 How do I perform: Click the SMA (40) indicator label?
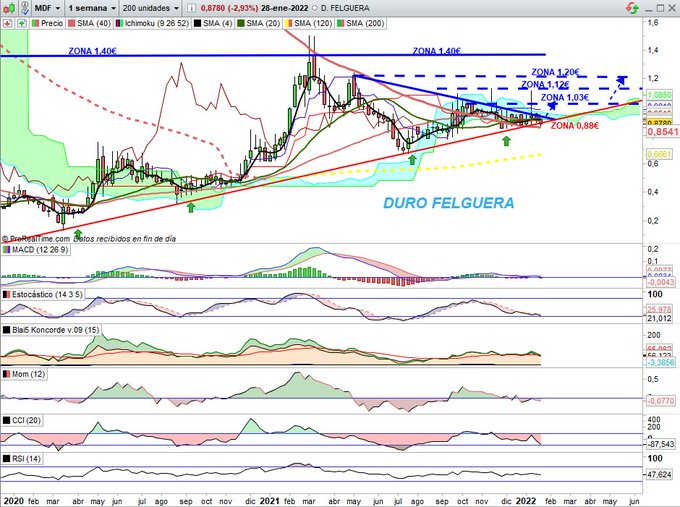tap(94, 23)
